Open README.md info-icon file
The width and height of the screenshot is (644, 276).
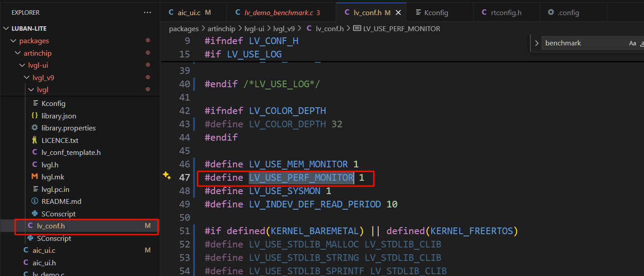(61, 201)
